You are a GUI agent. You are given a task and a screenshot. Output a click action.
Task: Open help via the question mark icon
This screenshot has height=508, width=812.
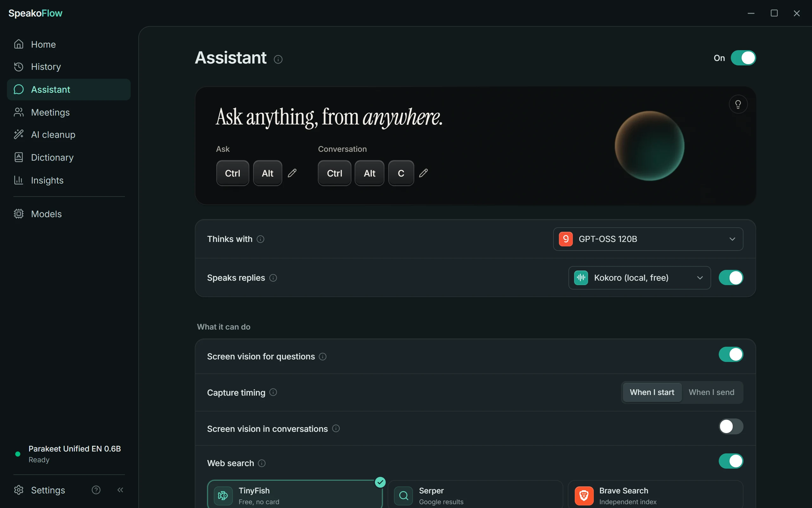pos(96,490)
